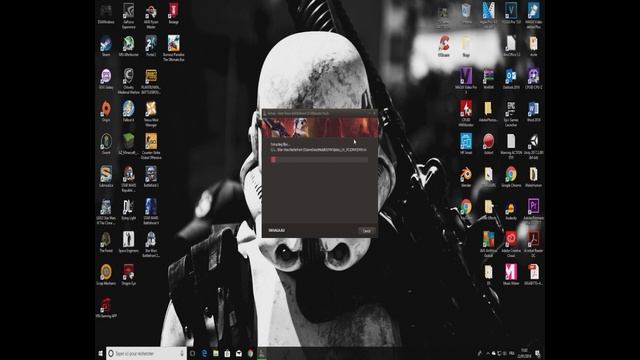
Task: Open the Windows Start menu
Action: [100, 353]
